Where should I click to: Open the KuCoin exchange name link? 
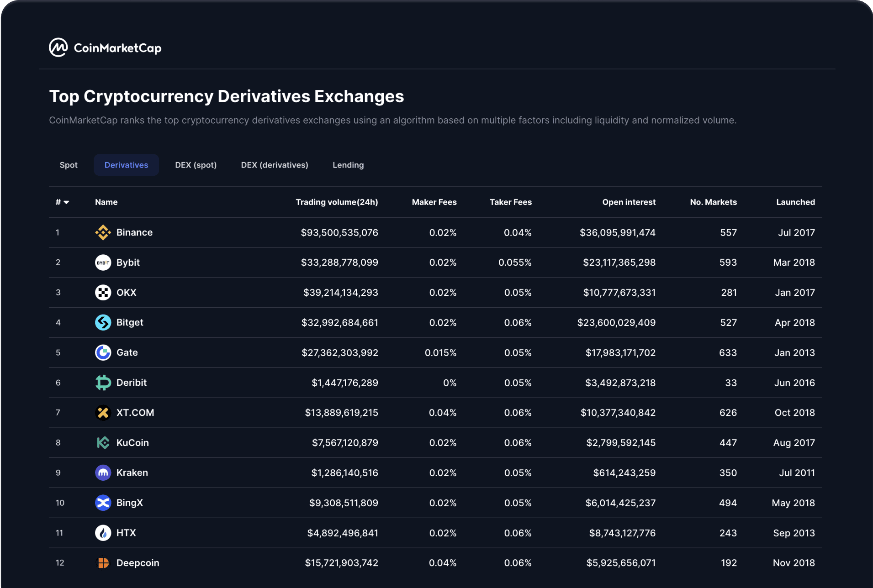pos(132,443)
